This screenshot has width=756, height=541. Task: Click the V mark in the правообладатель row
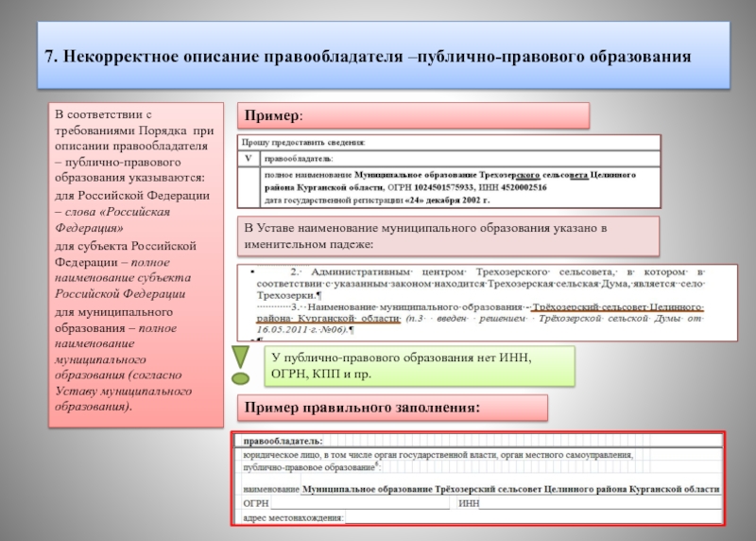tap(249, 158)
